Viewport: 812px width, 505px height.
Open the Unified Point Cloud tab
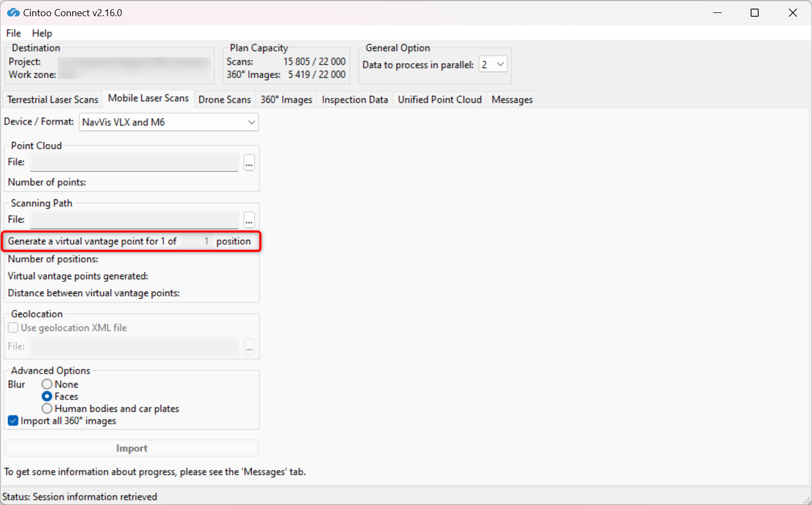(440, 100)
